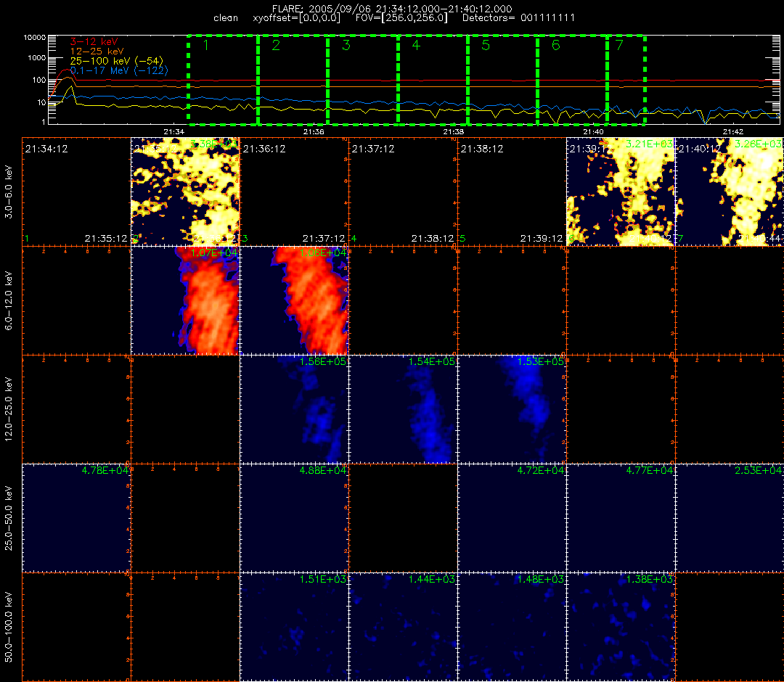This screenshot has width=784, height=682.
Task: Select interval marker 7 on the light curve
Action: (619, 45)
